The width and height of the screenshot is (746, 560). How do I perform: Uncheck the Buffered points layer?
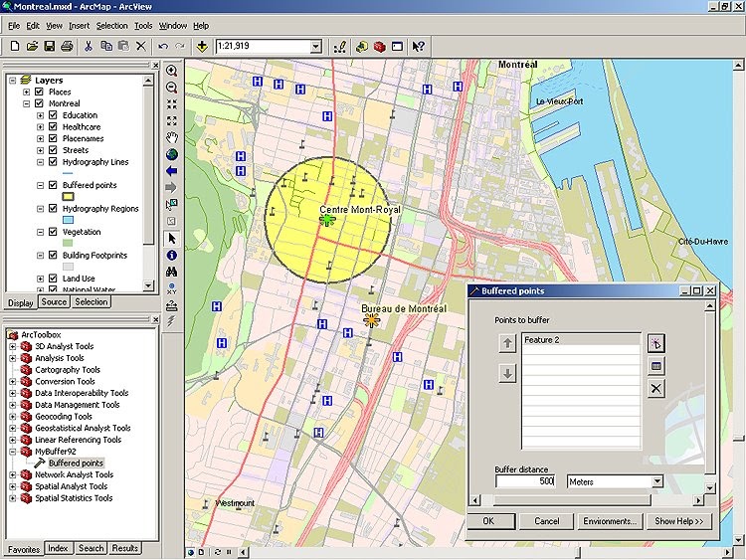52,185
